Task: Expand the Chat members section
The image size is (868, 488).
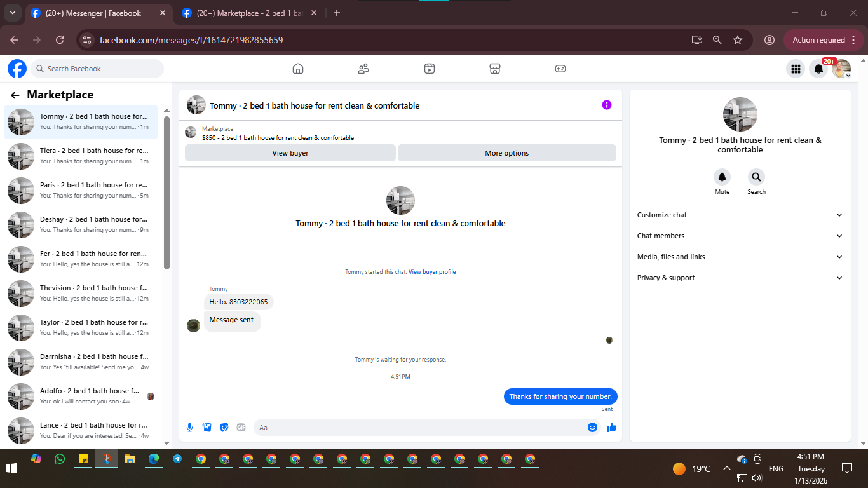Action: pos(740,236)
